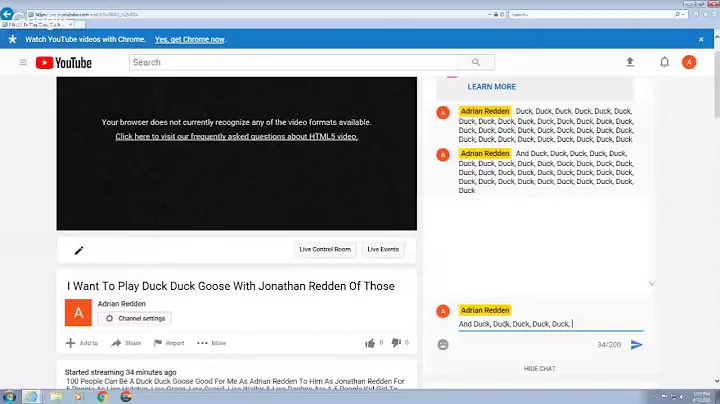Click the chat scroll-down chevron
Image resolution: width=720 pixels, height=404 pixels.
click(x=652, y=284)
